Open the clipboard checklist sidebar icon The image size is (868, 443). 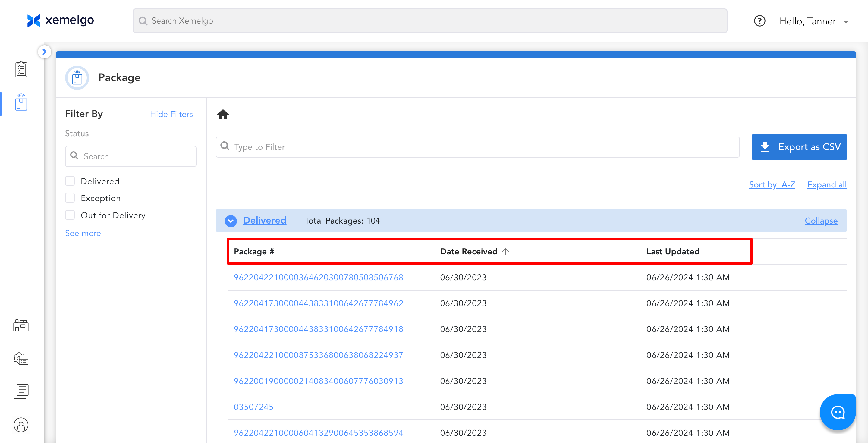tap(21, 69)
